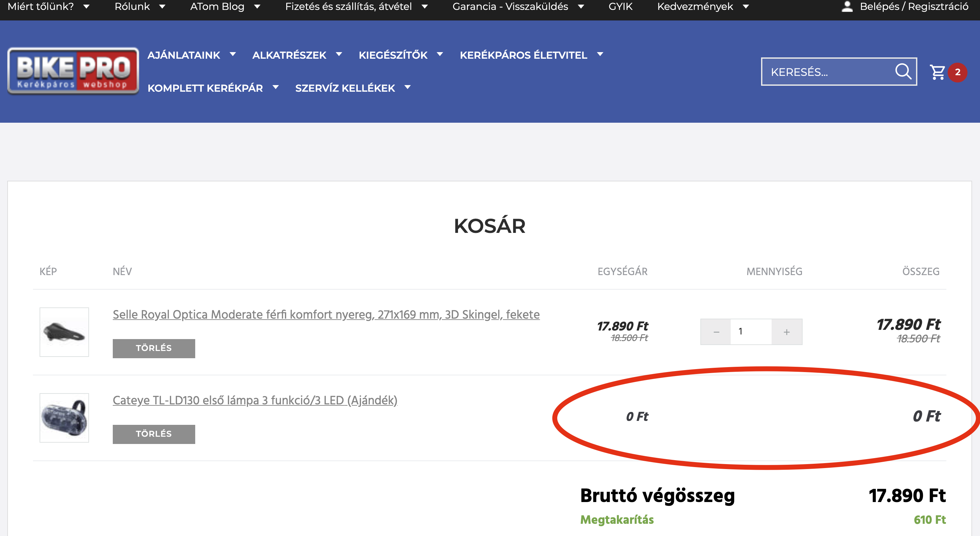
Task: Delete the Cateye lamp with TÖRLÉS
Action: (x=154, y=434)
